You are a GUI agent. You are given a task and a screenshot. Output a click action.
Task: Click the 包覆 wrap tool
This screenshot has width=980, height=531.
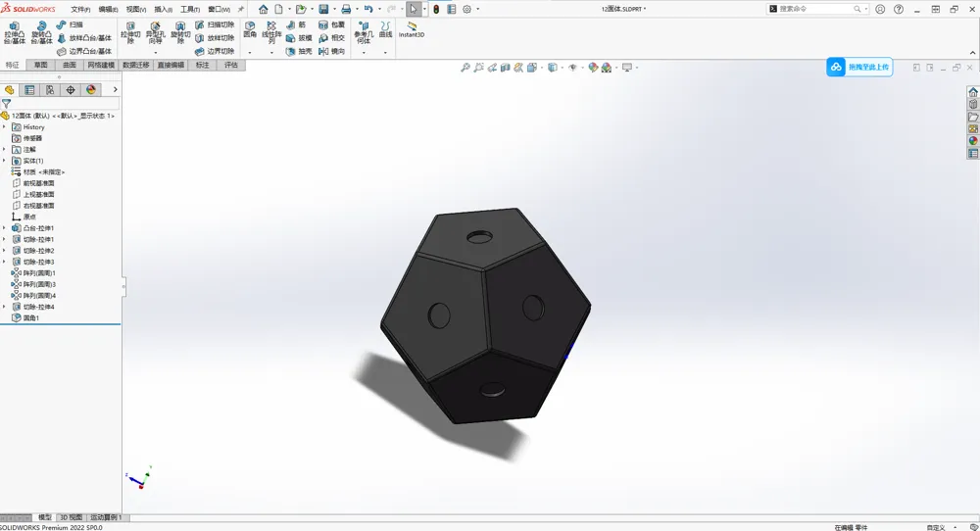[x=332, y=24]
